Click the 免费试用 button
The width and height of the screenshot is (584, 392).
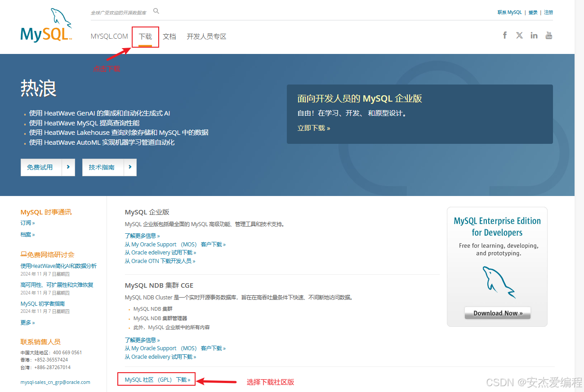point(48,167)
